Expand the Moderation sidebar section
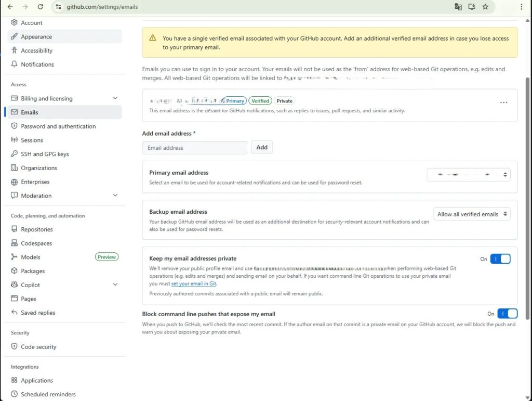Viewport: 532px width, 401px height. click(x=115, y=196)
